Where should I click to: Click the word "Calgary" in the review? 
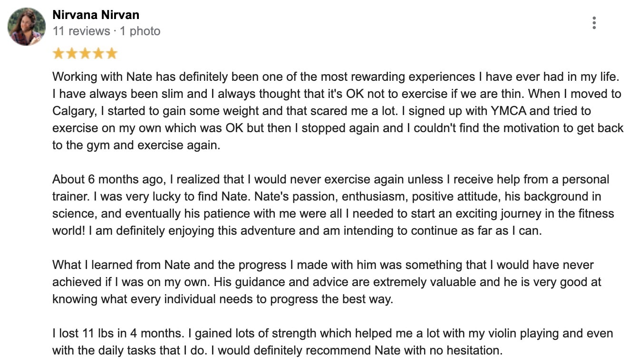coord(71,111)
